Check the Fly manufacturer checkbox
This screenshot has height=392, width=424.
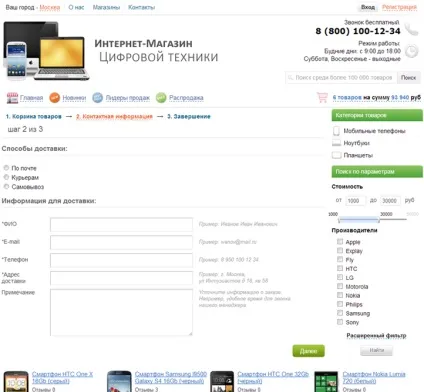[340, 259]
